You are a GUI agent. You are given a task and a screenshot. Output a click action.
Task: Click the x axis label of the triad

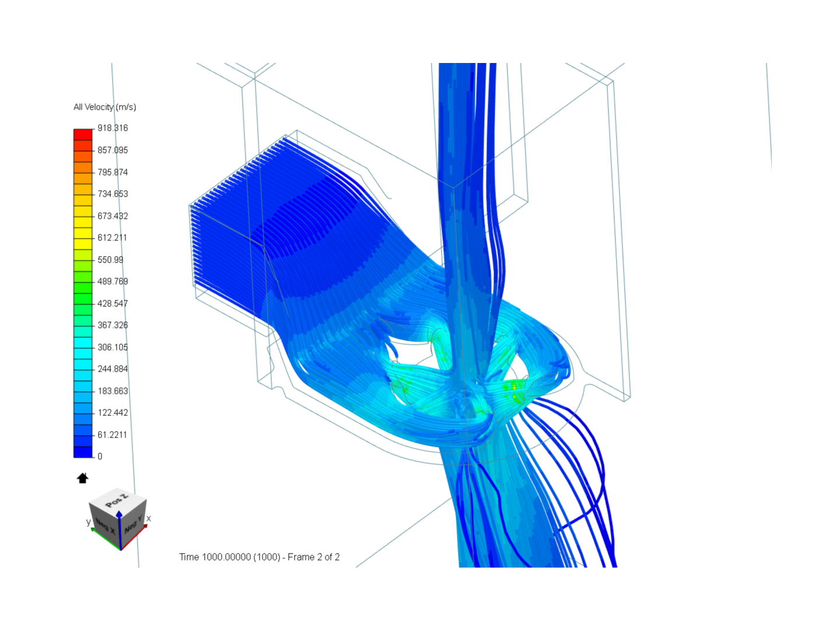(x=149, y=518)
